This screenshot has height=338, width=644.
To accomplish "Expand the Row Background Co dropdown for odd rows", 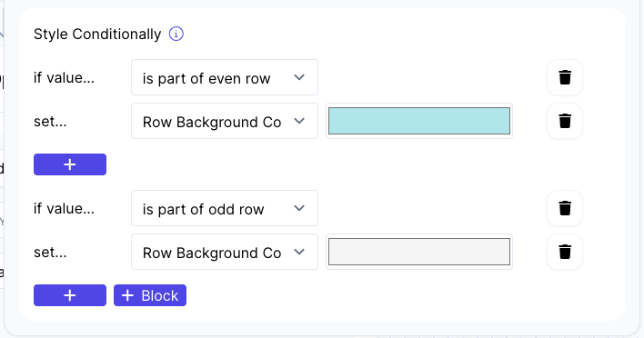I will coord(225,252).
